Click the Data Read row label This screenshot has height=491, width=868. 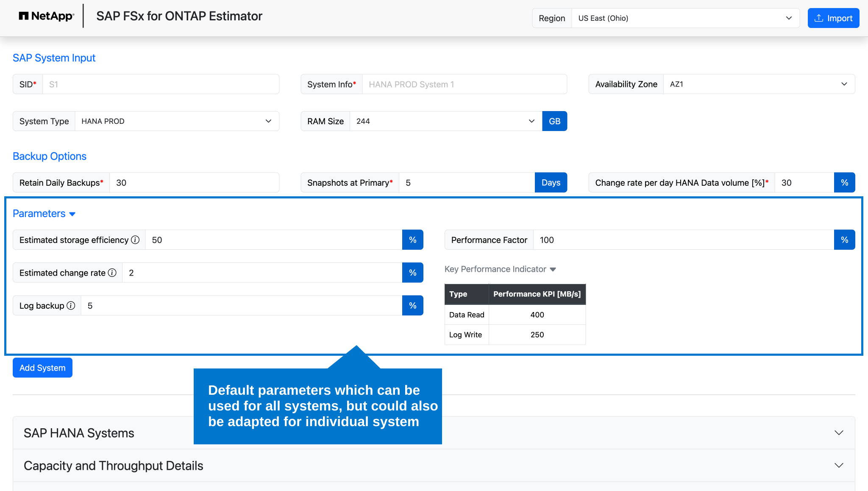click(467, 315)
